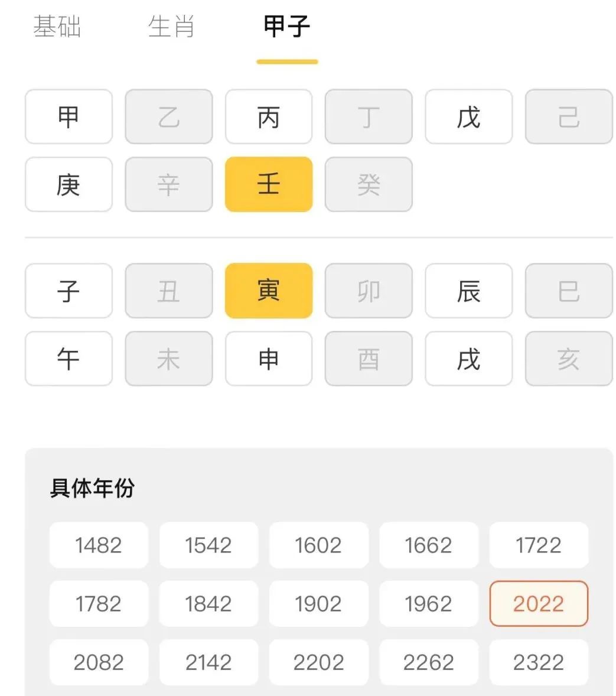Choose year 1482
The height and width of the screenshot is (696, 616).
(99, 545)
